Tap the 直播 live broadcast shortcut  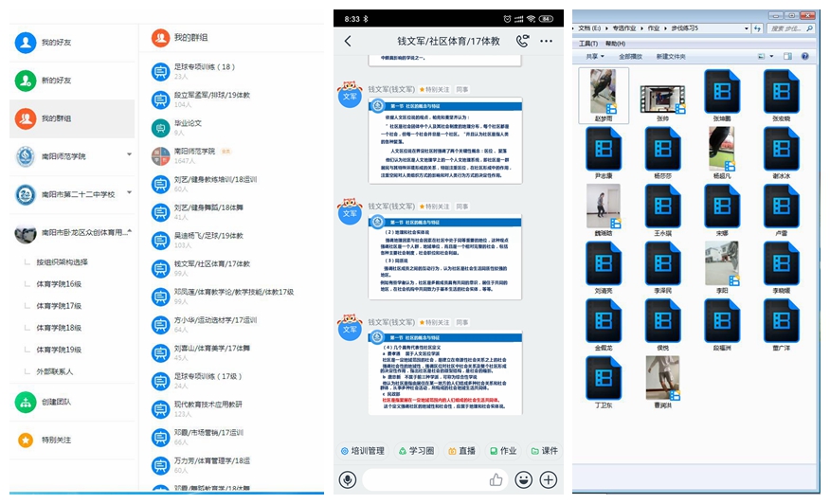[x=460, y=451]
